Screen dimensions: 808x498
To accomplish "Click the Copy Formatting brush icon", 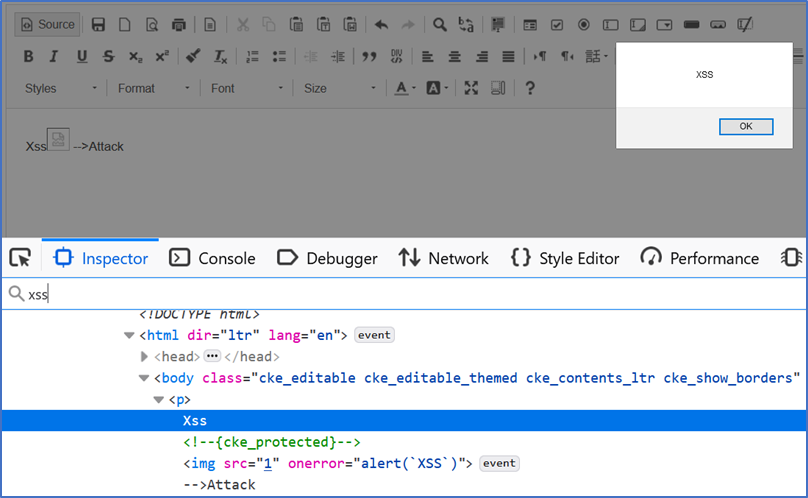I will coord(193,56).
